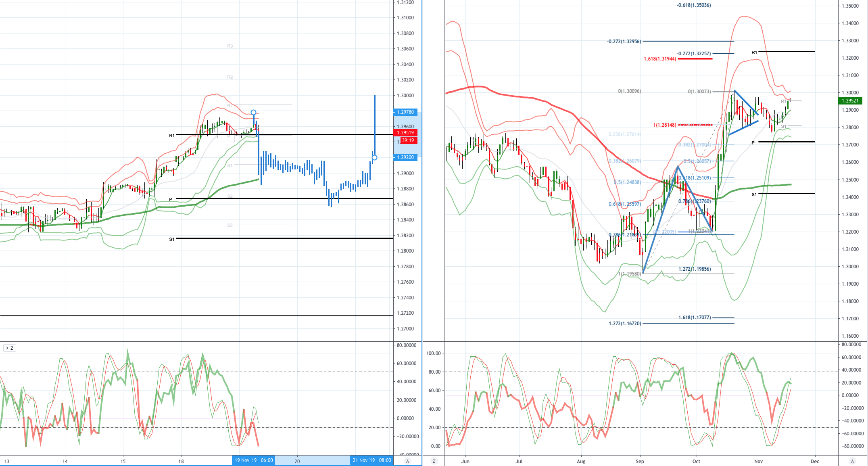Toggle auto-scale A button on left chart
Screen dimensions: 868x466
coord(407,461)
